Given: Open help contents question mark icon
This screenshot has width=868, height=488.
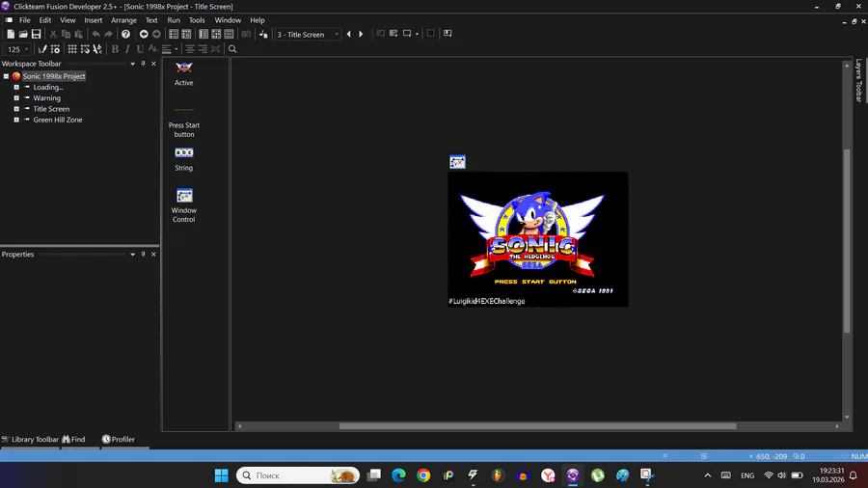Looking at the screenshot, I should point(125,34).
